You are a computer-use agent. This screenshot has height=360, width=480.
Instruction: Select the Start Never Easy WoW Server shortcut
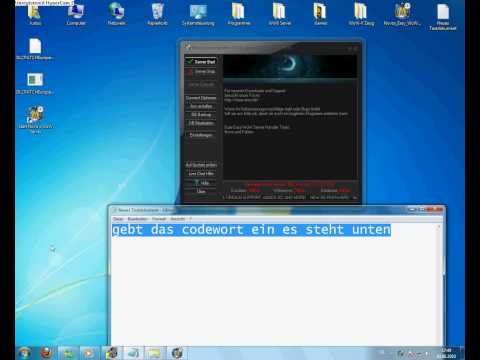point(35,119)
